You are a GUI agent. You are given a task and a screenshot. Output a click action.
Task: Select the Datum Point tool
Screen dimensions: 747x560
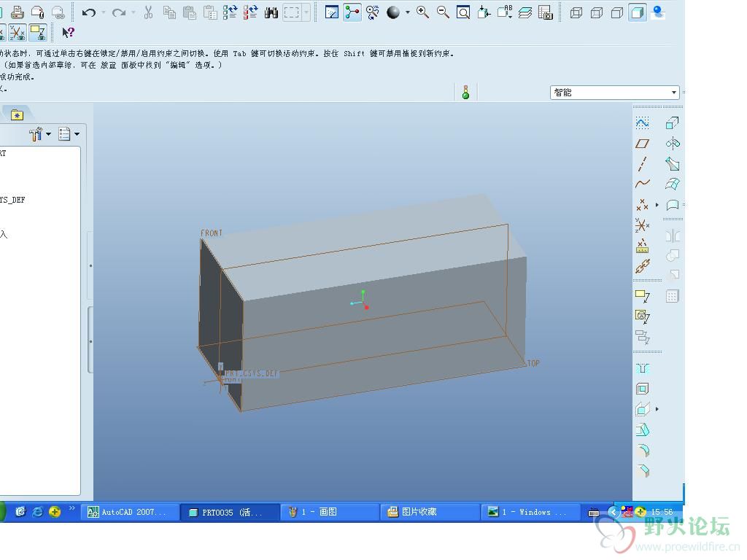pyautogui.click(x=642, y=205)
